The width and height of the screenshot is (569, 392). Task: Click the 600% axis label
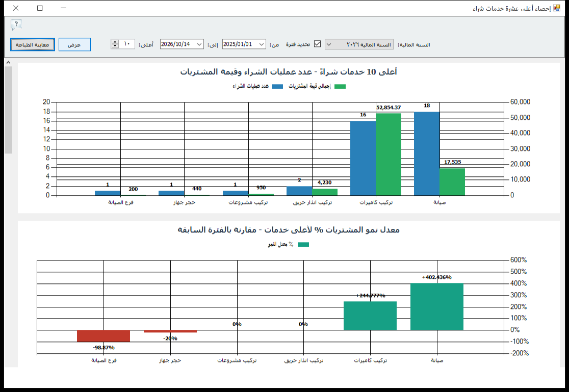(x=518, y=260)
